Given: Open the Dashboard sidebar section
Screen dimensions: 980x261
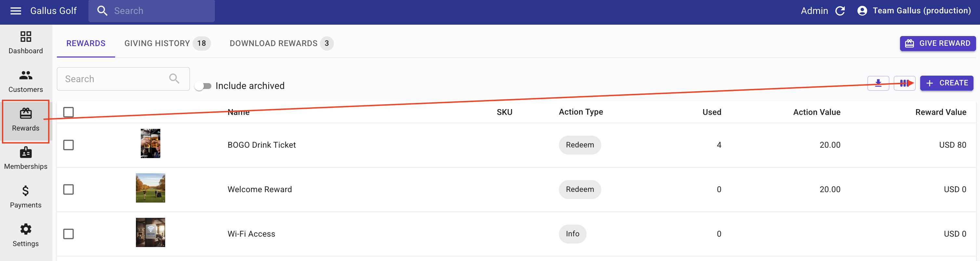Looking at the screenshot, I should coord(25,43).
